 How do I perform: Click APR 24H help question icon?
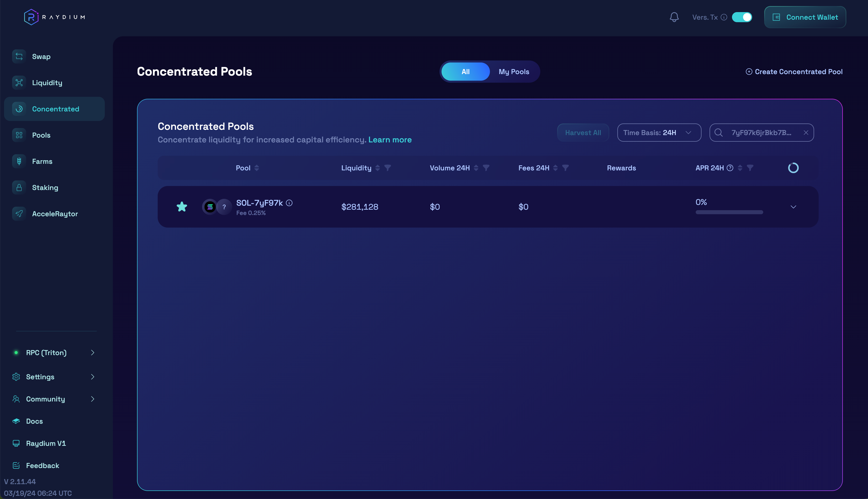pyautogui.click(x=730, y=168)
